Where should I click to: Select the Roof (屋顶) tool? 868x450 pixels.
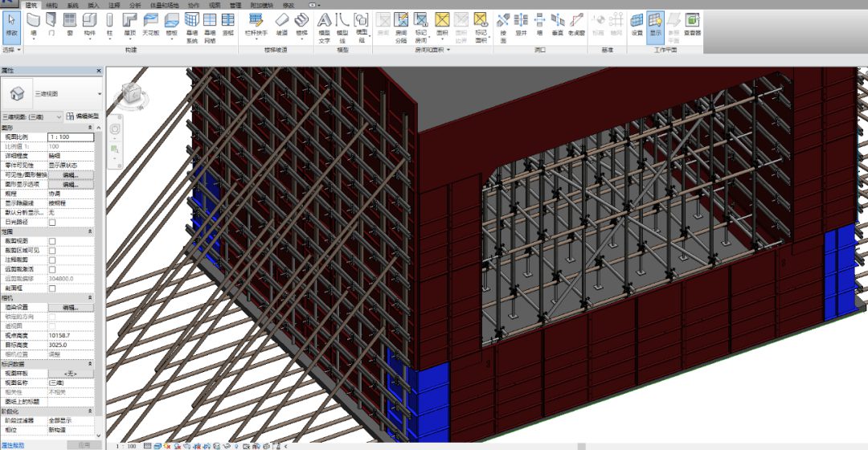[129, 25]
